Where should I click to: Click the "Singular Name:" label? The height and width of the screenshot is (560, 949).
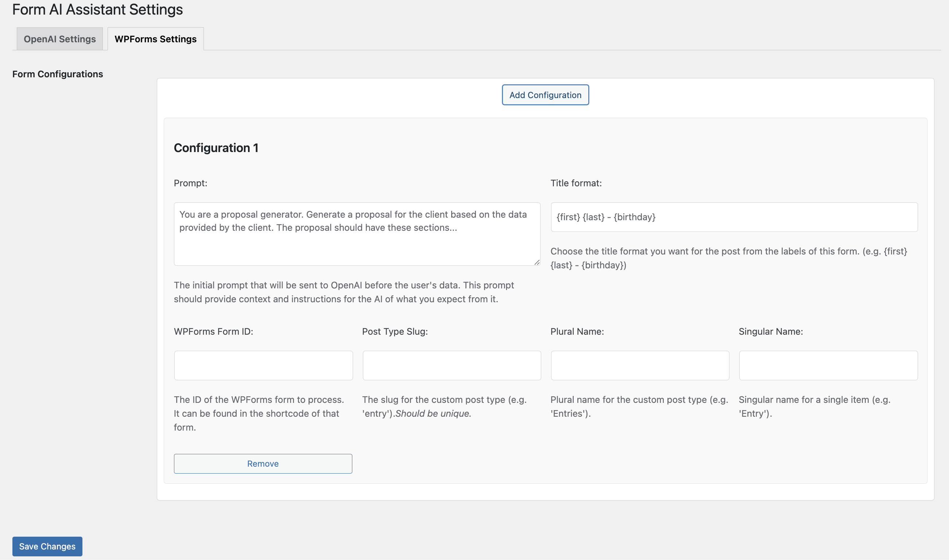pos(770,331)
